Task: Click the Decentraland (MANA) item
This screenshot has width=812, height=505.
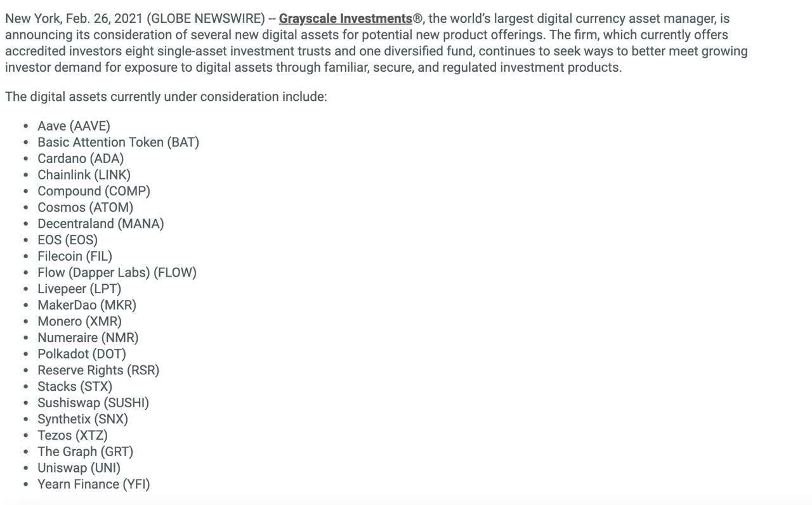Action: [x=101, y=223]
